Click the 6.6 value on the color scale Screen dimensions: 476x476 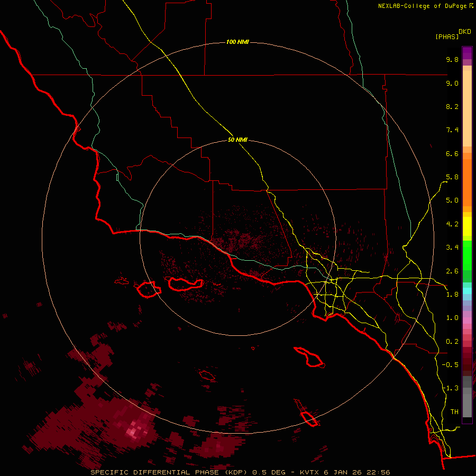click(452, 153)
